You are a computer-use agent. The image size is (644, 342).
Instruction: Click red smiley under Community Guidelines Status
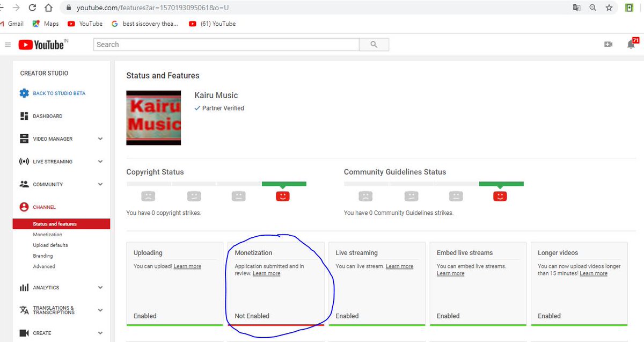[500, 196]
